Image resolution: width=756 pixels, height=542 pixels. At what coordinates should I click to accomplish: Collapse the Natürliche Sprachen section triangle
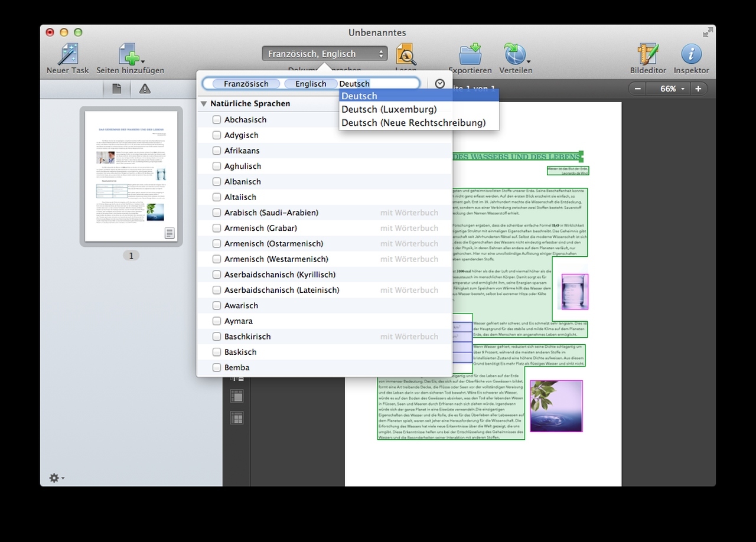[x=204, y=104]
